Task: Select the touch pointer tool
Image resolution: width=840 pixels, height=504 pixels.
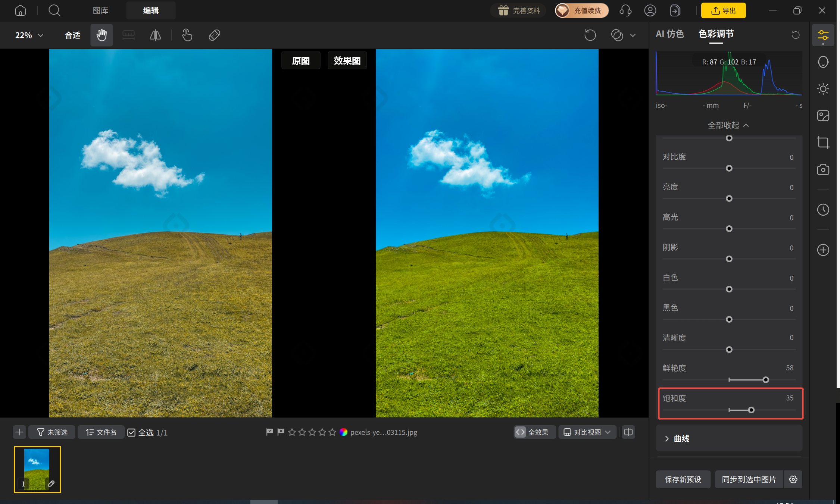Action: 187,35
